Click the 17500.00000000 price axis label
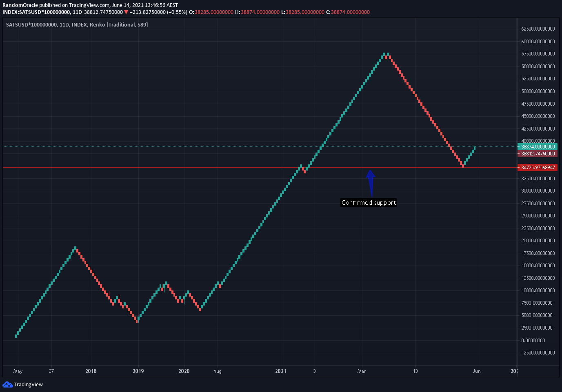The height and width of the screenshot is (392, 562). pyautogui.click(x=538, y=253)
